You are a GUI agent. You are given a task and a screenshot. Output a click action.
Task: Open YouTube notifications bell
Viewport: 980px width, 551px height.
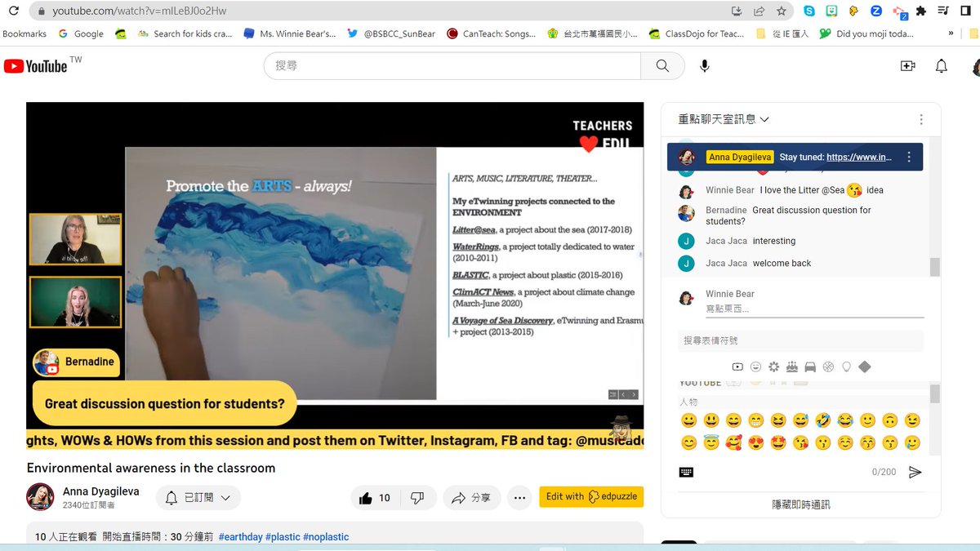point(942,66)
